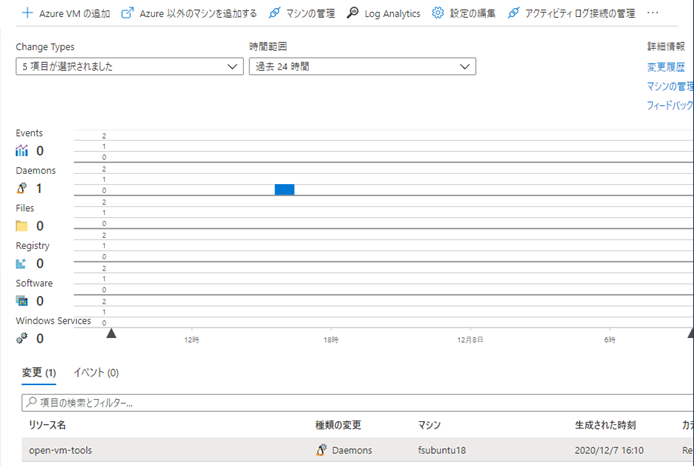
Task: Sort by マシン column header
Action: [x=429, y=425]
